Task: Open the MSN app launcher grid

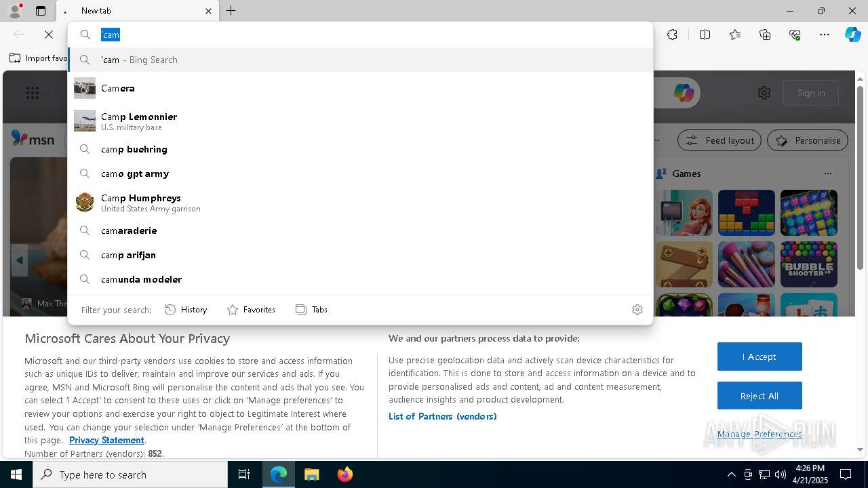Action: pos(32,93)
